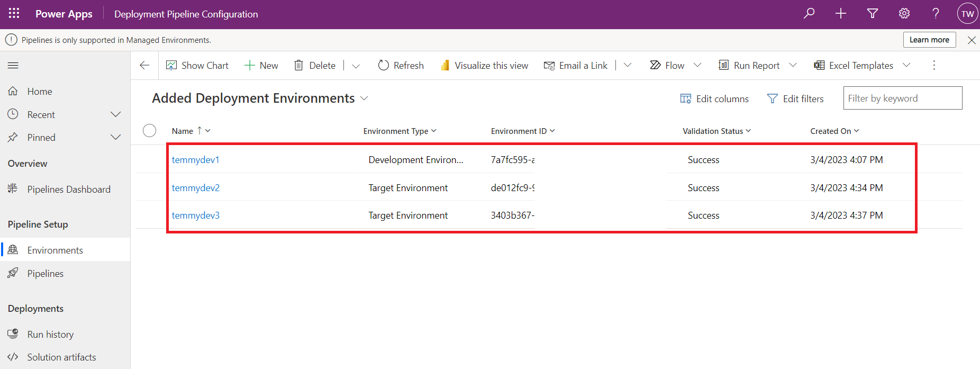The width and height of the screenshot is (980, 369).
Task: Click the 3/4/2023 4:37 PM date cell
Action: [x=847, y=215]
